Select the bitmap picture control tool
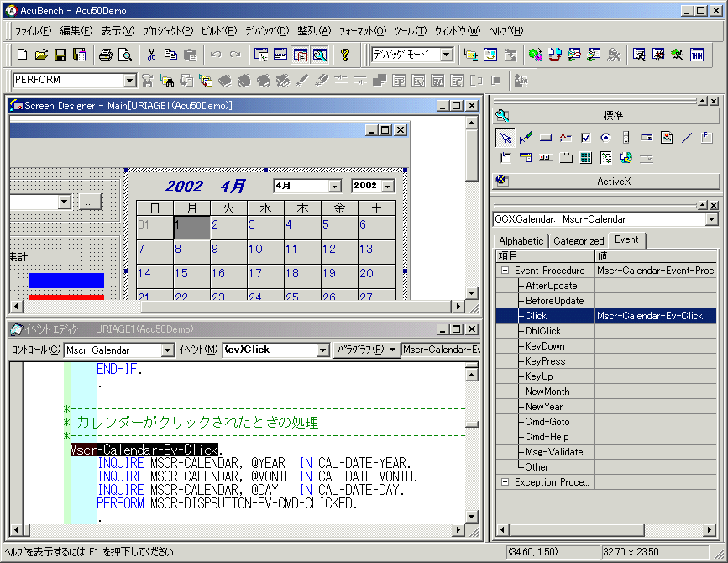Screen dimensions: 728x563 [x=667, y=138]
